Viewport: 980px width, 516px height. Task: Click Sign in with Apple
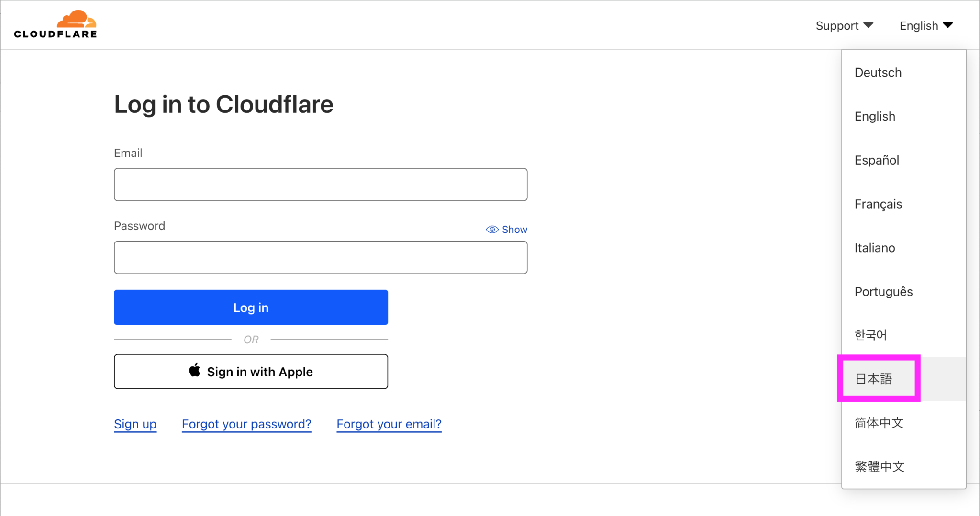point(251,372)
